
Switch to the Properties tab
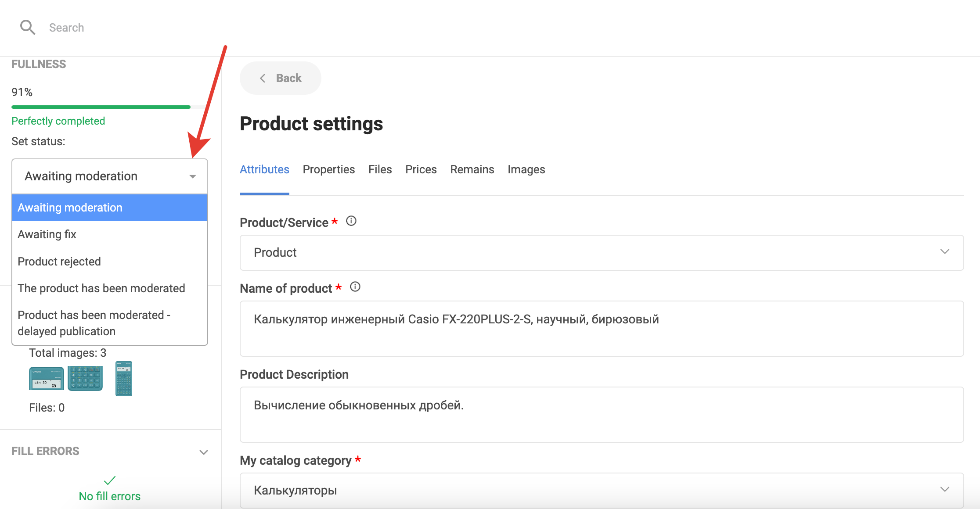(x=328, y=169)
